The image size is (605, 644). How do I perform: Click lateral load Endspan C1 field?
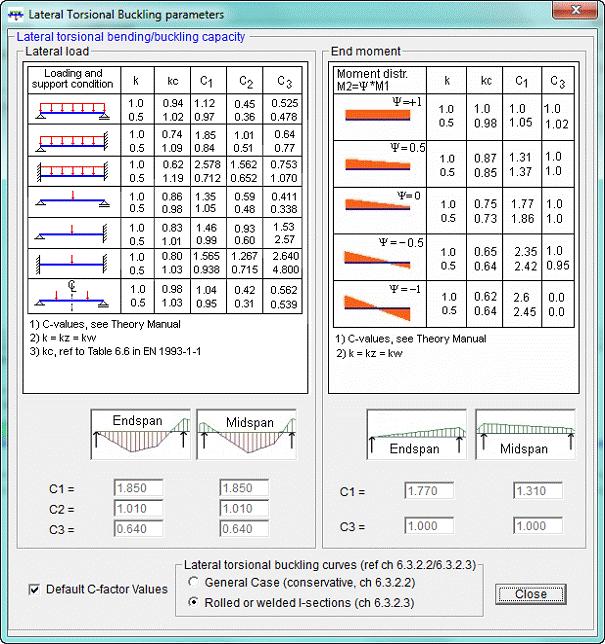[x=138, y=488]
